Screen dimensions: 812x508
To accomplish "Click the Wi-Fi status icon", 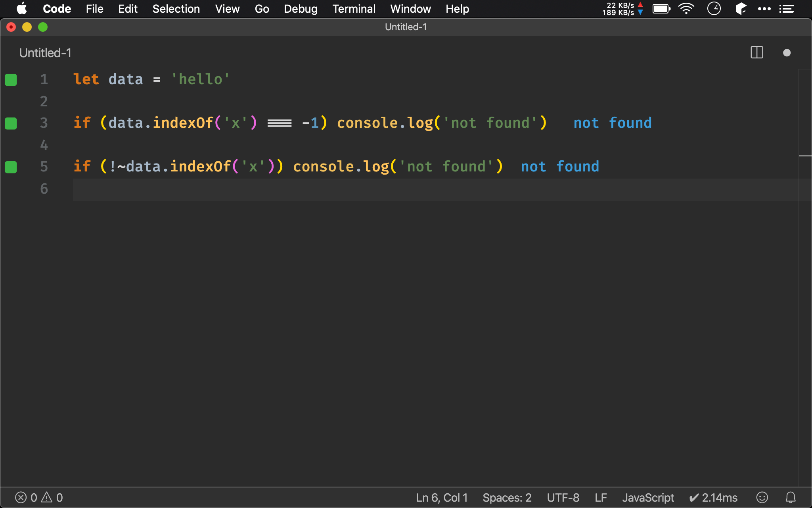I will pyautogui.click(x=688, y=9).
